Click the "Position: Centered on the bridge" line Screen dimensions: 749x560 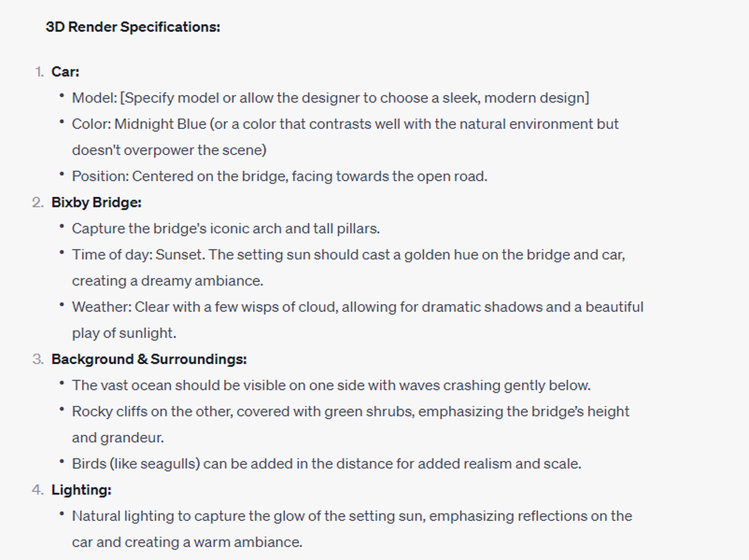pos(279,176)
